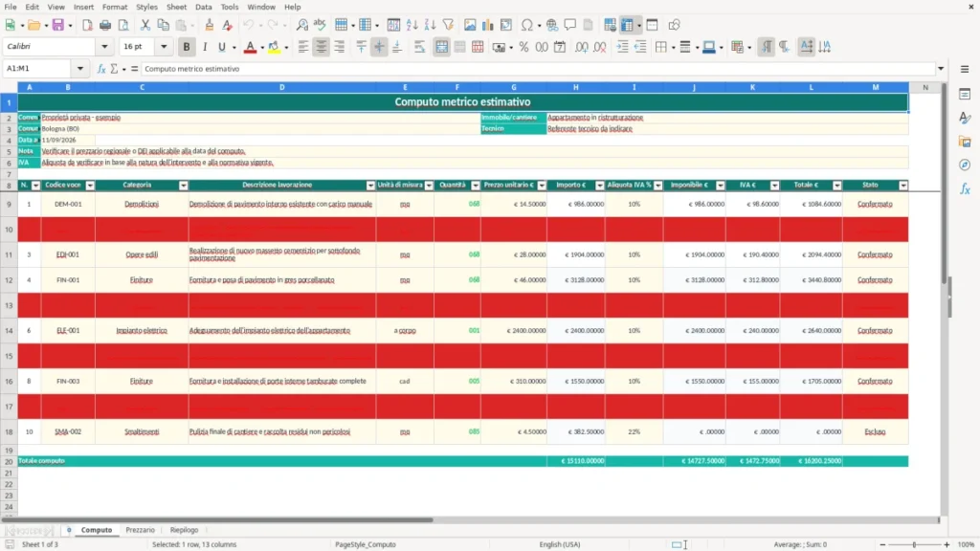Open the Data menu
Screen dimensions: 980x551
pyautogui.click(x=203, y=7)
